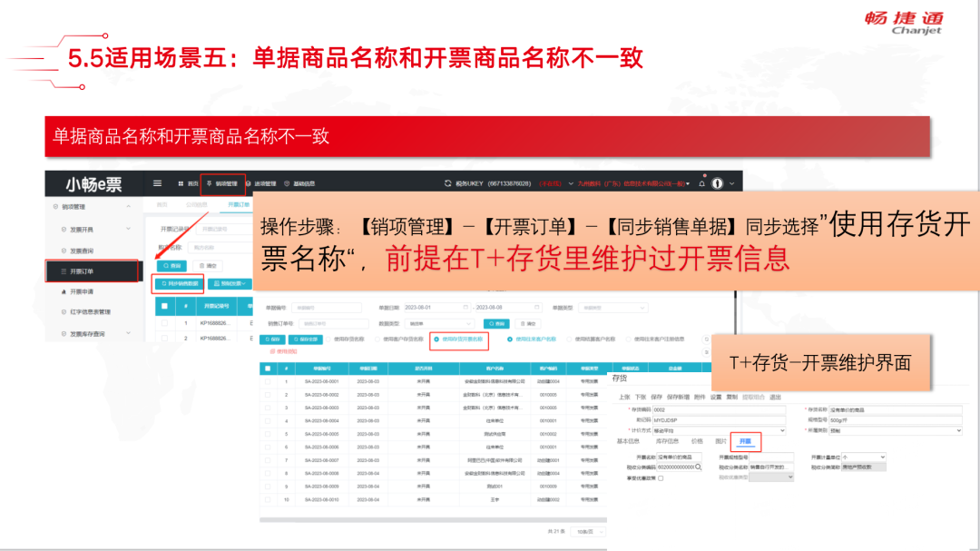
Task: Click the 清空 button in the sync dialog
Action: [527, 323]
